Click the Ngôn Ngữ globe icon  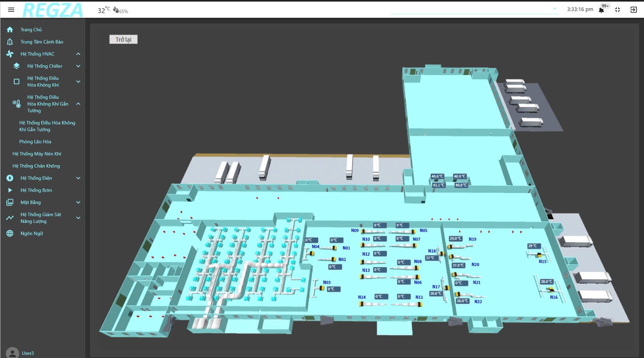(10, 234)
